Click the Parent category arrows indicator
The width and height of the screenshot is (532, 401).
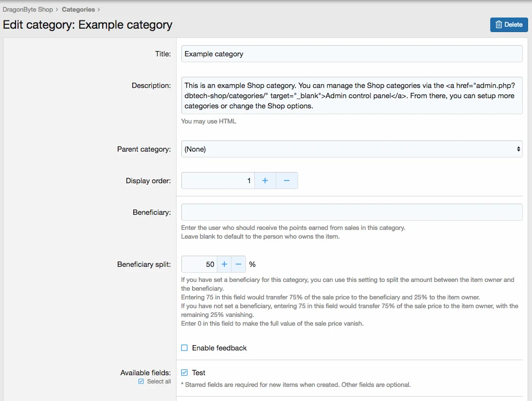click(x=518, y=149)
